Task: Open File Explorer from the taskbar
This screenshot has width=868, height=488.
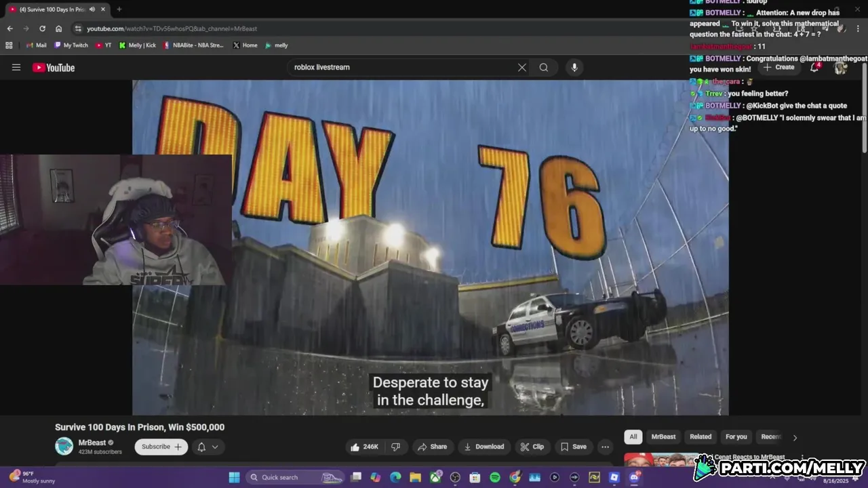Action: [x=416, y=477]
